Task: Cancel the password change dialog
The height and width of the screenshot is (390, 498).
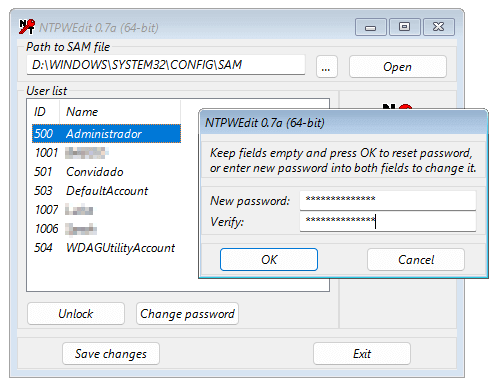Action: click(x=416, y=259)
